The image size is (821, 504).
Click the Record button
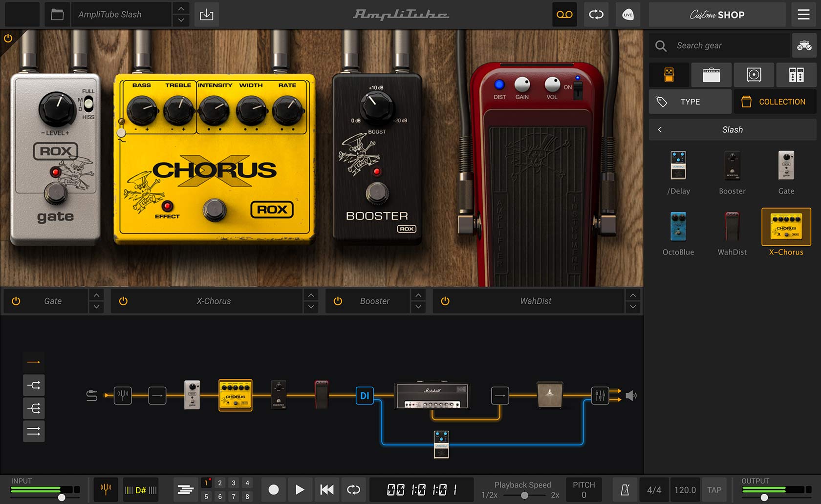point(274,489)
